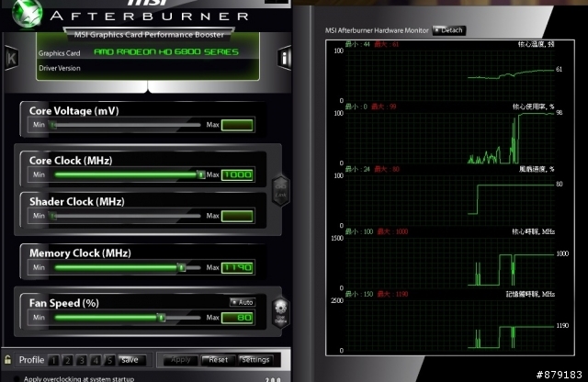Click the K Kombustor side button
This screenshot has width=588, height=382.
tap(11, 58)
